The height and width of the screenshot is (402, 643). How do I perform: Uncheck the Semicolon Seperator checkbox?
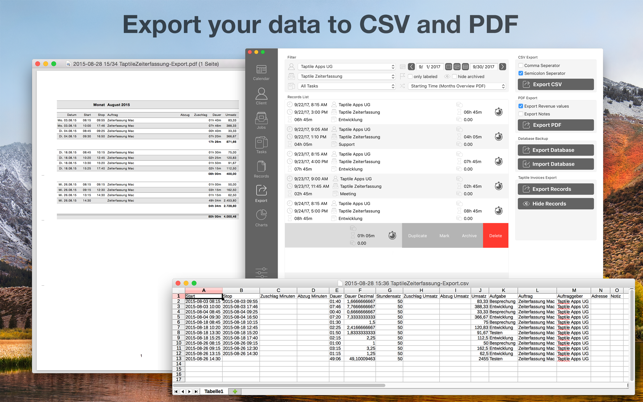click(x=521, y=73)
